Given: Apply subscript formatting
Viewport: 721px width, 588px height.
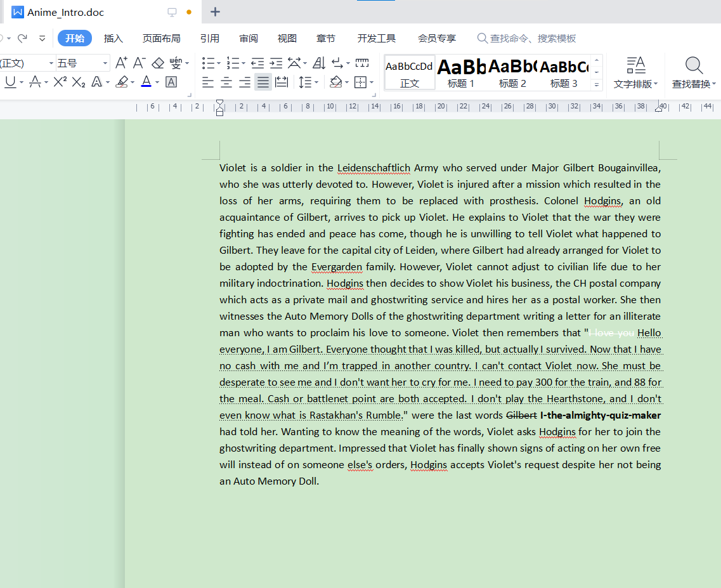Looking at the screenshot, I should (x=78, y=82).
